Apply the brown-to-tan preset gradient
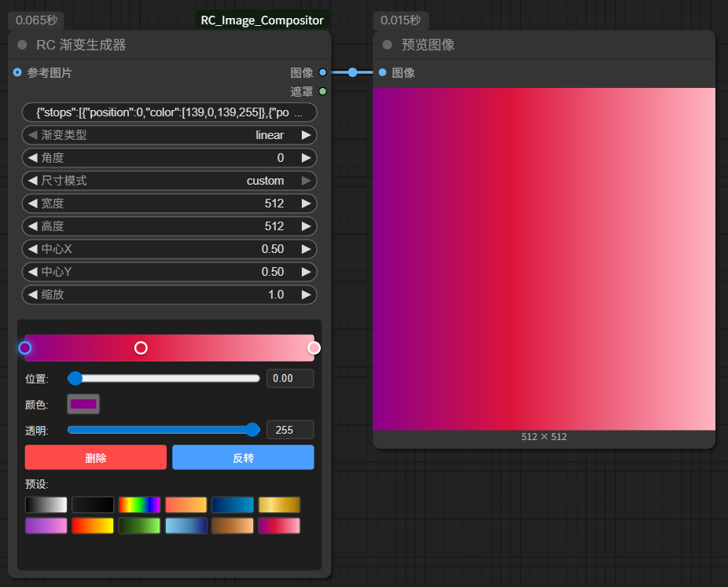This screenshot has width=728, height=587. 233,526
